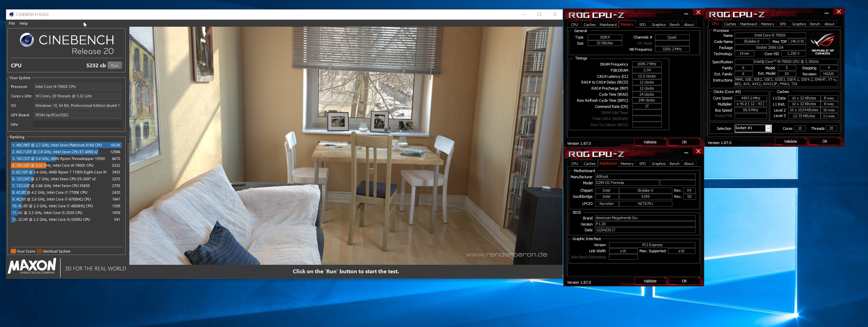Image resolution: width=868 pixels, height=327 pixels.
Task: Select ranking row Core i5-5300U CPU
Action: click(x=66, y=219)
